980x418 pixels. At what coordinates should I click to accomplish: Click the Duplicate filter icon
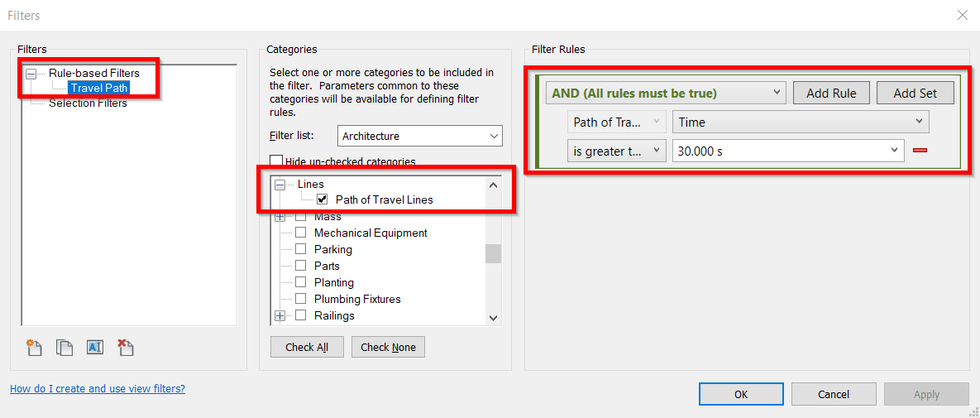(x=65, y=348)
